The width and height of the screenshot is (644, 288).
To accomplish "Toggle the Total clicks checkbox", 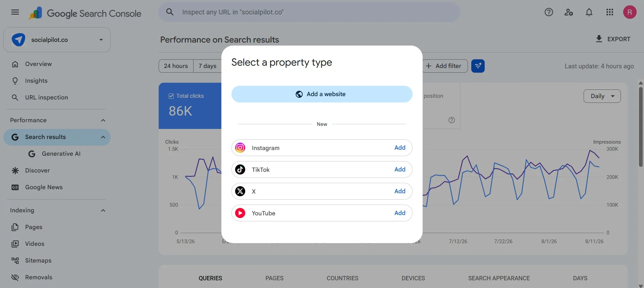I will (x=171, y=96).
